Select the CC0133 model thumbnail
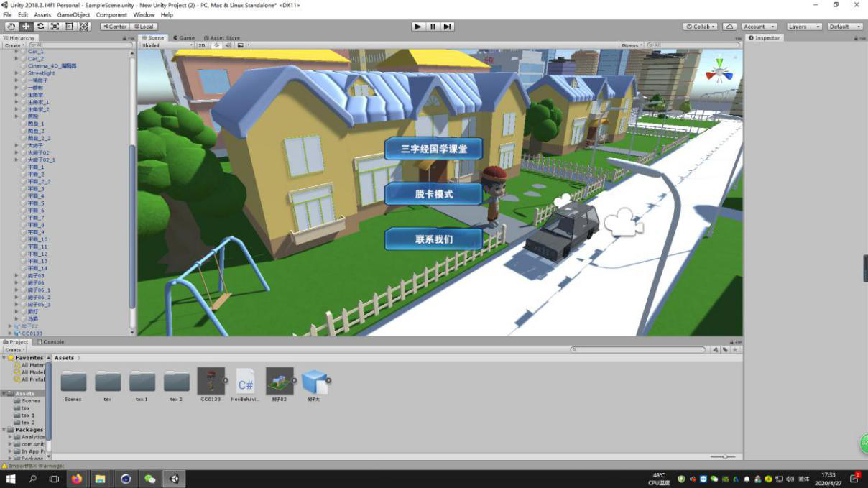This screenshot has width=868, height=488. click(x=211, y=381)
